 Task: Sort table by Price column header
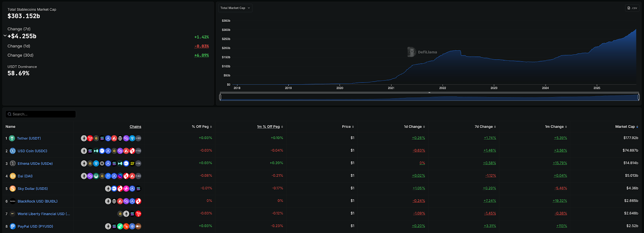pos(348,127)
